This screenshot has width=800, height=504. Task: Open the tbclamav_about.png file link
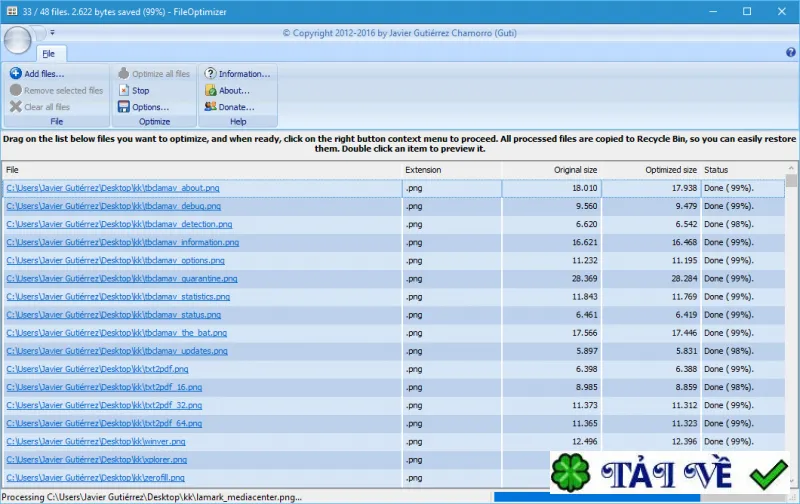click(x=113, y=188)
